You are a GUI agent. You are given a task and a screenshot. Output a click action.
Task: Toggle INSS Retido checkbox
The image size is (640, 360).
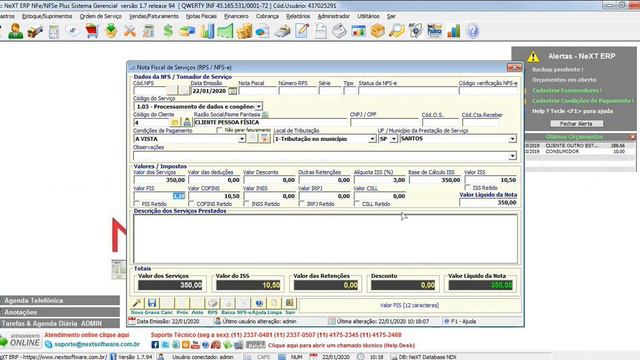(247, 204)
